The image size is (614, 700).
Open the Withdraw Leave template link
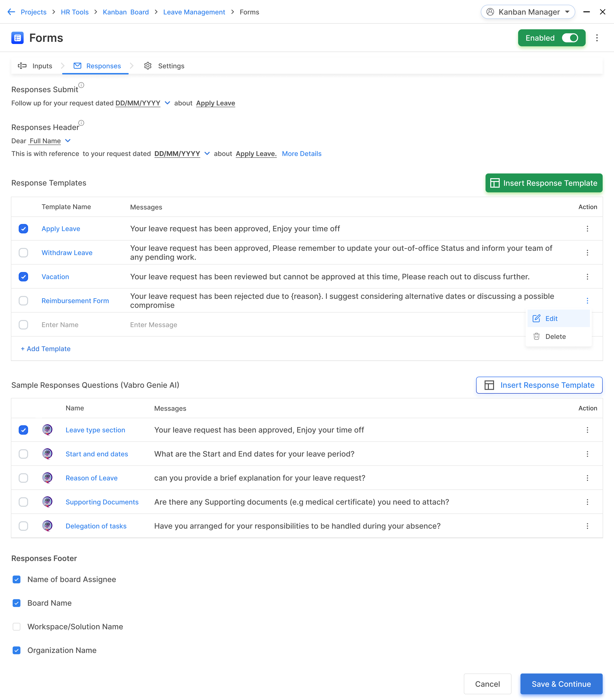pyautogui.click(x=67, y=253)
